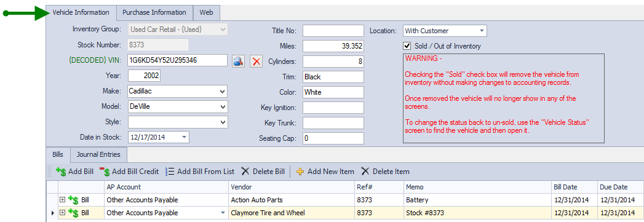
Task: Switch to the Journal Entries tab
Action: tap(98, 155)
